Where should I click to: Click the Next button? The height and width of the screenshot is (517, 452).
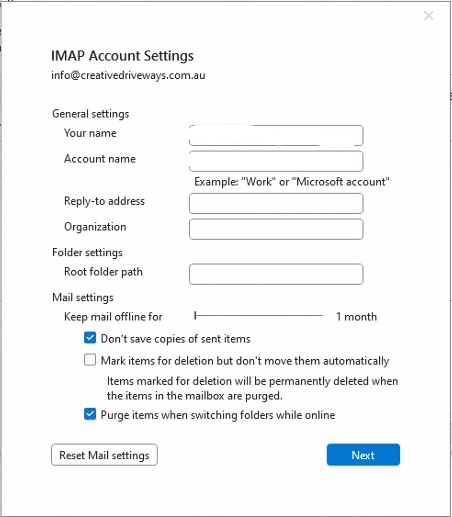point(363,455)
